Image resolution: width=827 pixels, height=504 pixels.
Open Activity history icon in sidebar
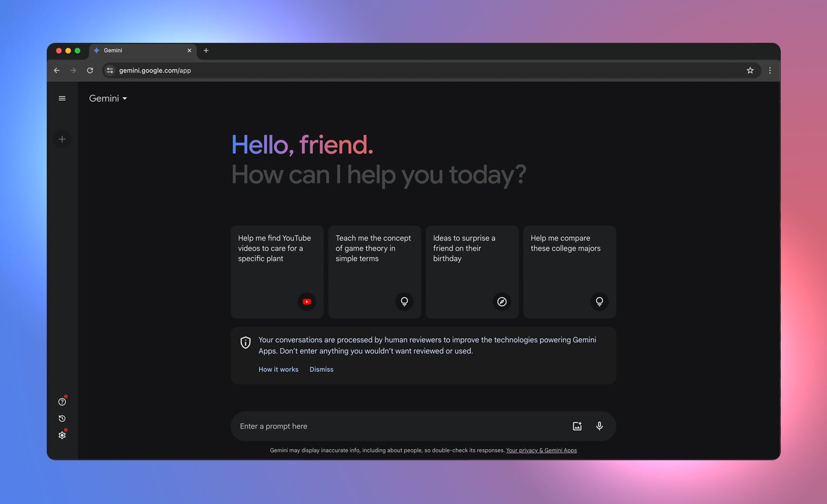(x=62, y=418)
